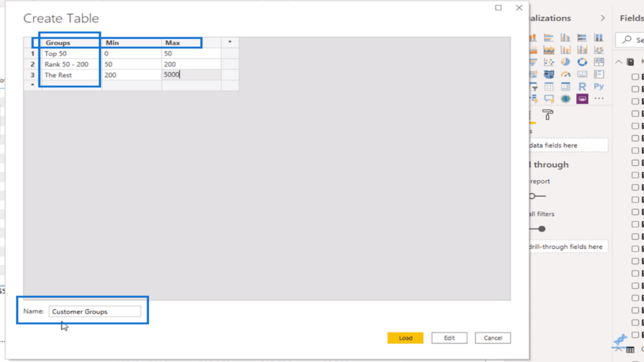Select the multi-row card visual
The image size is (644, 362).
599,74
